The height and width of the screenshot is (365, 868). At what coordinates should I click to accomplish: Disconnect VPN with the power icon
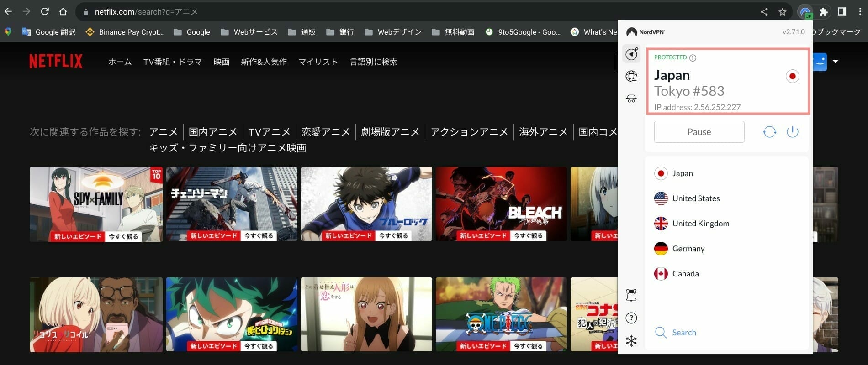pyautogui.click(x=793, y=132)
